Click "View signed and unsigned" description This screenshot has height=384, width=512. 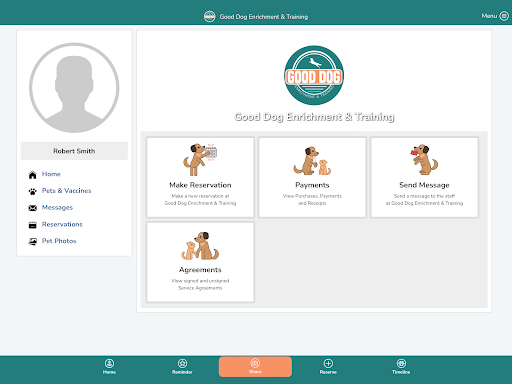pos(200,281)
